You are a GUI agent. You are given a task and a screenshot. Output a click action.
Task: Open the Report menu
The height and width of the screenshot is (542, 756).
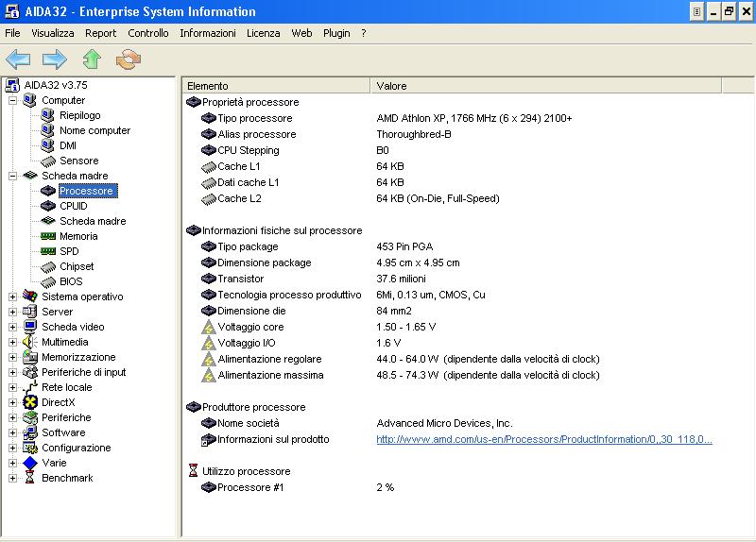(x=101, y=33)
